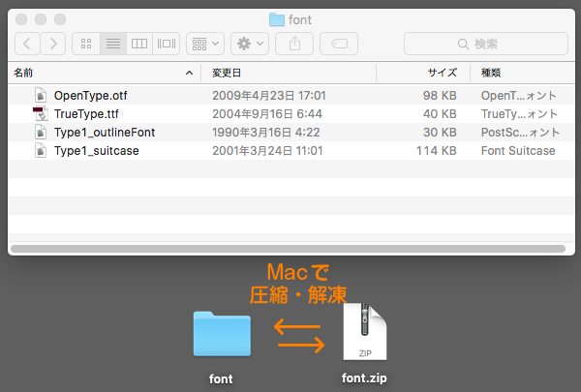581x392 pixels.
Task: Click the OpenT... kind value
Action: [x=519, y=96]
